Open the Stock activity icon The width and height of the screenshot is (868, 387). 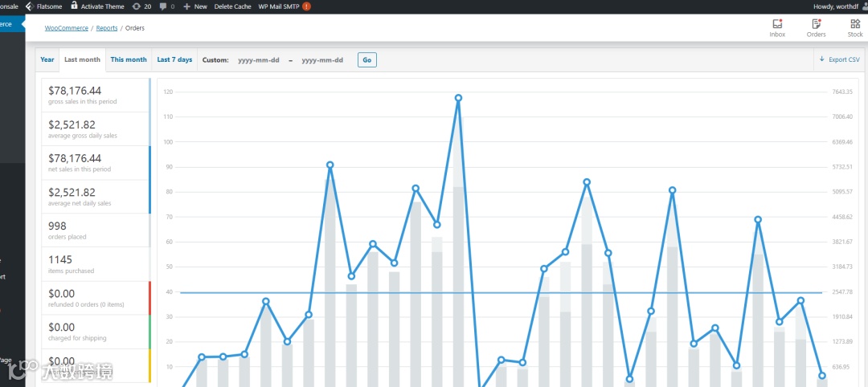click(854, 27)
